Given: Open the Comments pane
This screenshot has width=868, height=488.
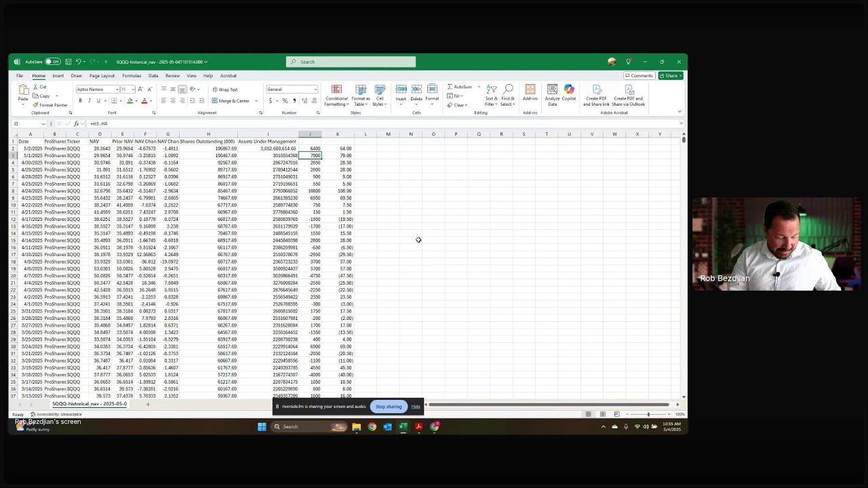Looking at the screenshot, I should click(639, 76).
